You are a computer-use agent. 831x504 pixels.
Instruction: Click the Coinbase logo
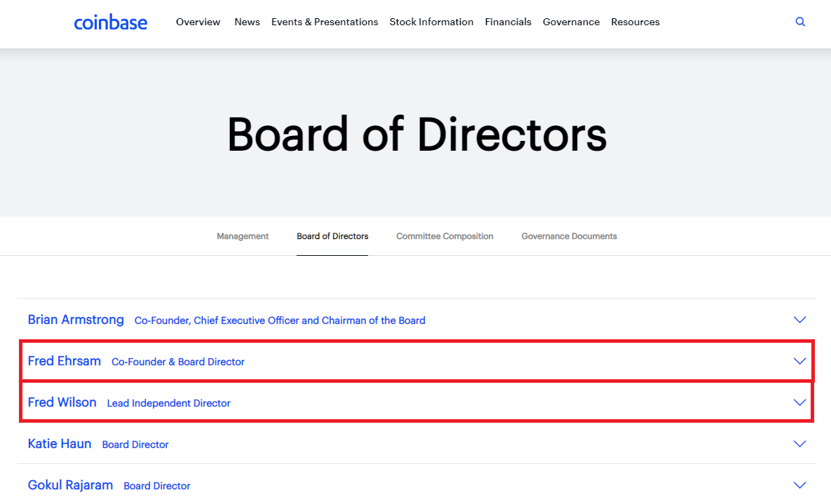[111, 22]
